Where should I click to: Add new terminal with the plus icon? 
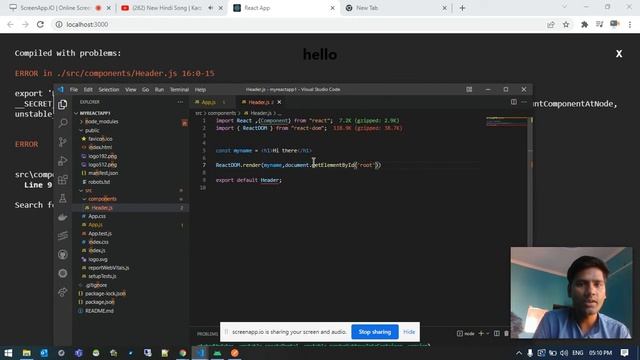point(481,333)
